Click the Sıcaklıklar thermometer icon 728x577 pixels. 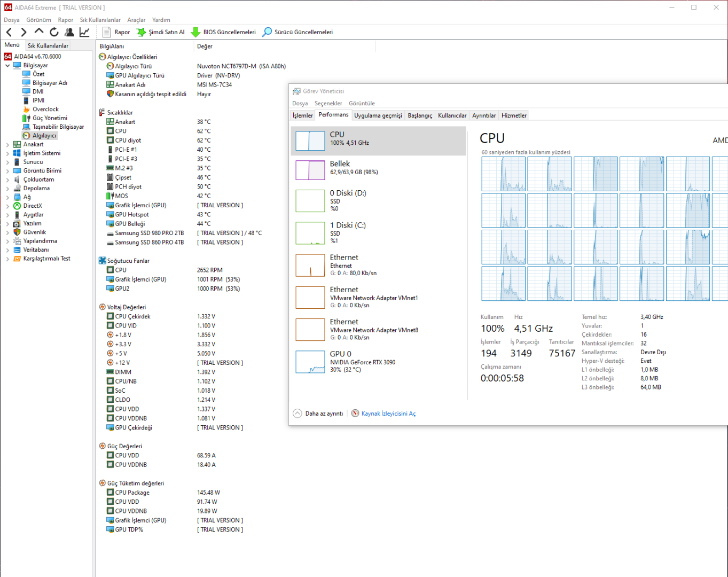(103, 112)
